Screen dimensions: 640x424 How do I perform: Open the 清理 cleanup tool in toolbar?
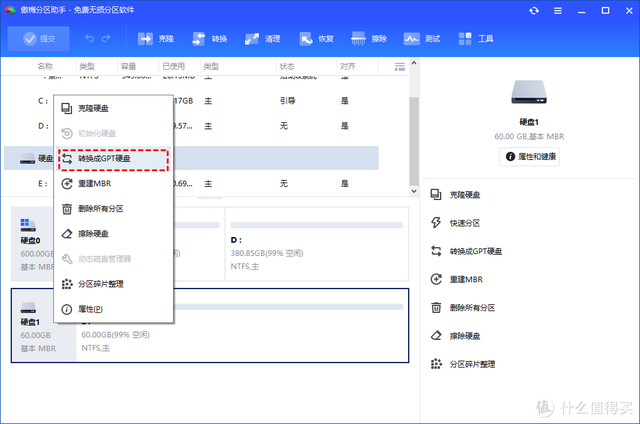click(262, 39)
